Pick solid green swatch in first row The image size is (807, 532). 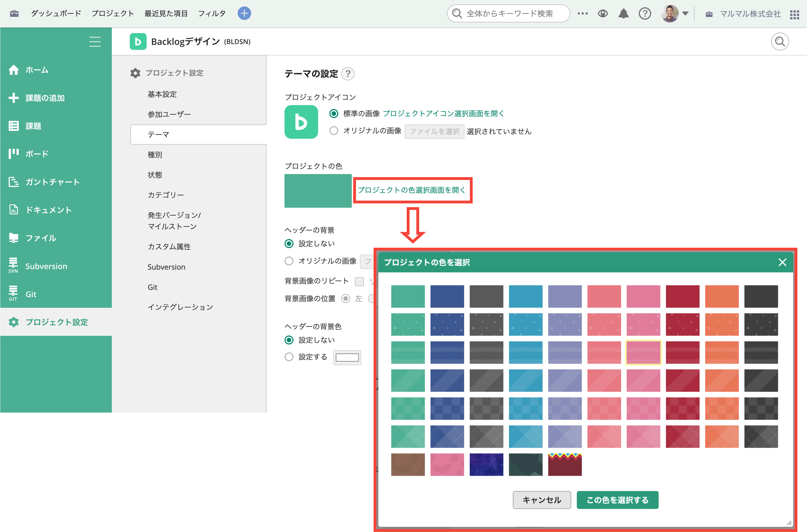(x=408, y=296)
